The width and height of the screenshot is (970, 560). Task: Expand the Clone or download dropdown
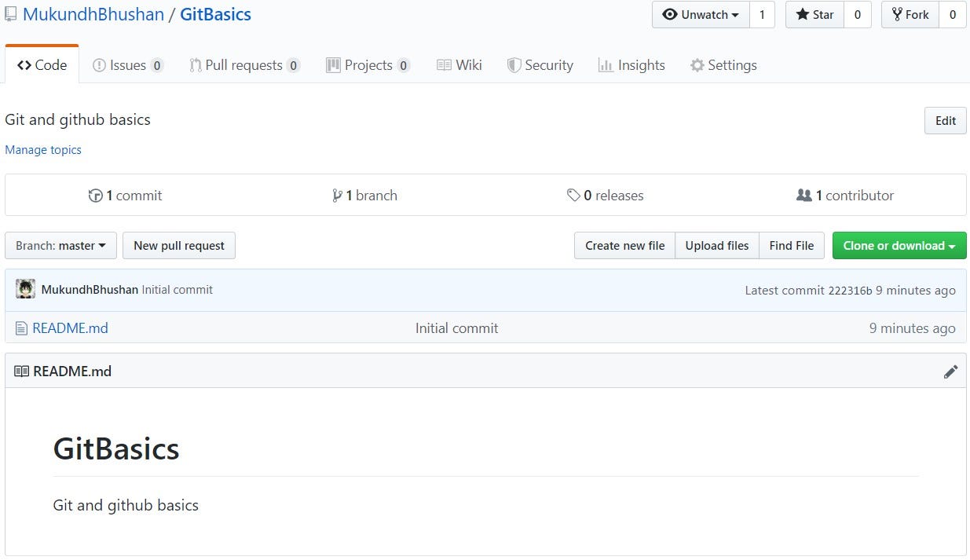point(899,245)
